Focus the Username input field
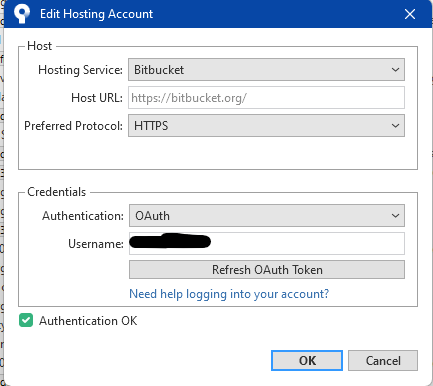The image size is (433, 386). click(267, 244)
